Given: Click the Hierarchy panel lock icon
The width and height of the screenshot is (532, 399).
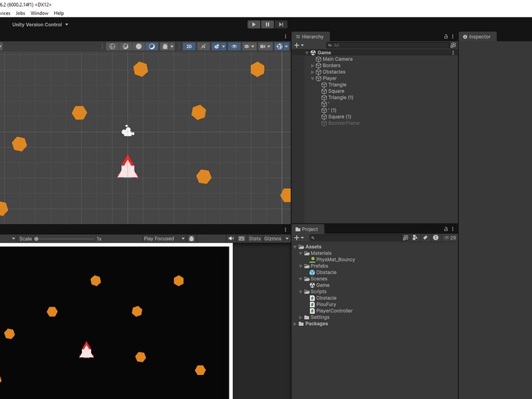Looking at the screenshot, I should tap(446, 37).
